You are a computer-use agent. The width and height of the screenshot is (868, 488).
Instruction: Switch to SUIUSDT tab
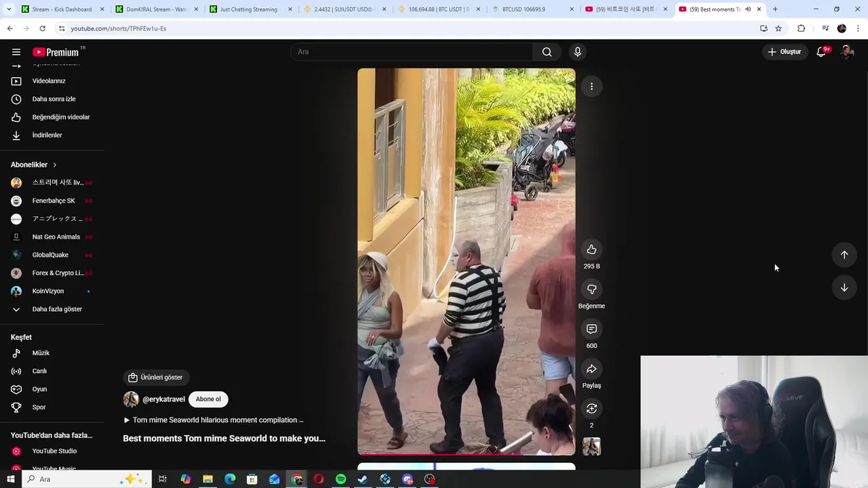343,9
